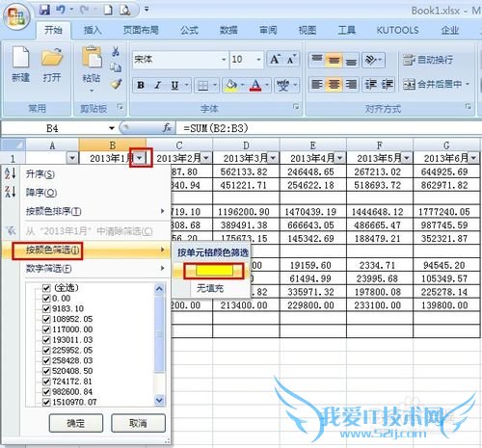Switch to the 数据 ribbon tab
This screenshot has height=448, width=482.
tap(228, 30)
